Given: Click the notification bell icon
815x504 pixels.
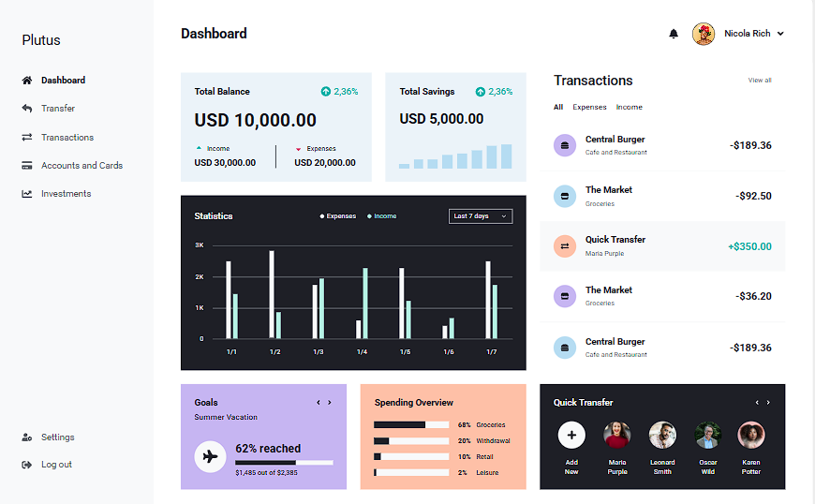Looking at the screenshot, I should coord(673,34).
